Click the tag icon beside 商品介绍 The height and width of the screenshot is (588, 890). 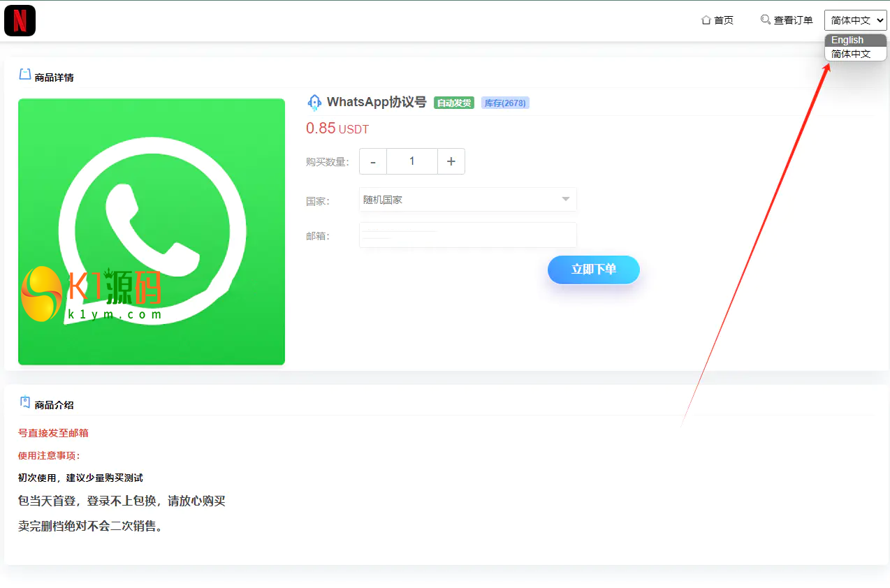[25, 402]
